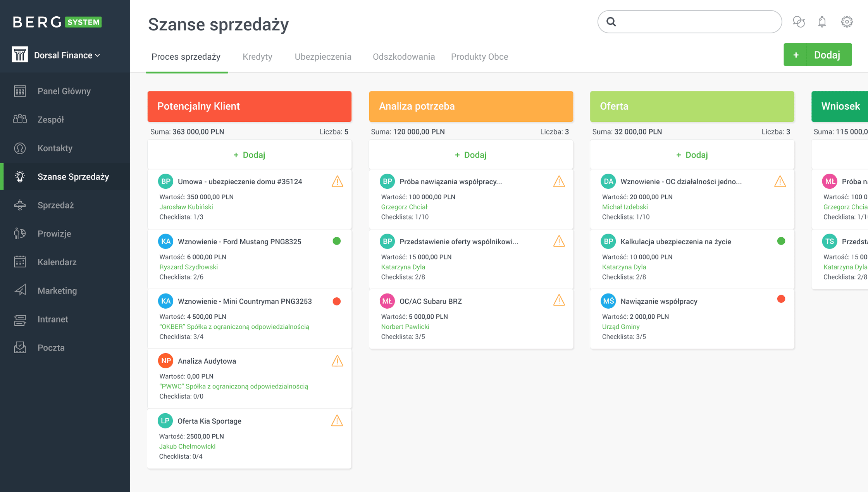Click green status dot on Kalkulacja ubezpieczenia card
Screen dimensions: 868x492
pyautogui.click(x=781, y=241)
